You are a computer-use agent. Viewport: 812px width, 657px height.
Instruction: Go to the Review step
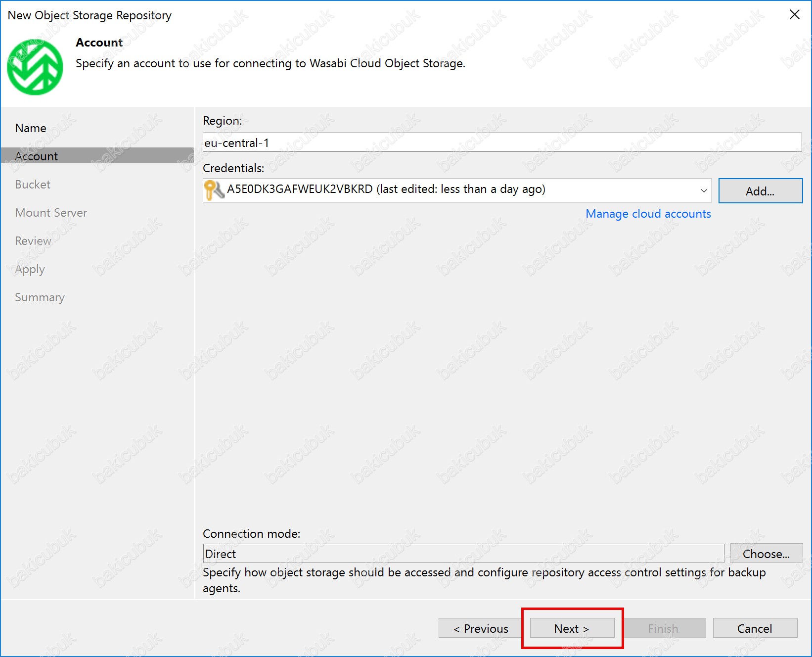(x=33, y=241)
